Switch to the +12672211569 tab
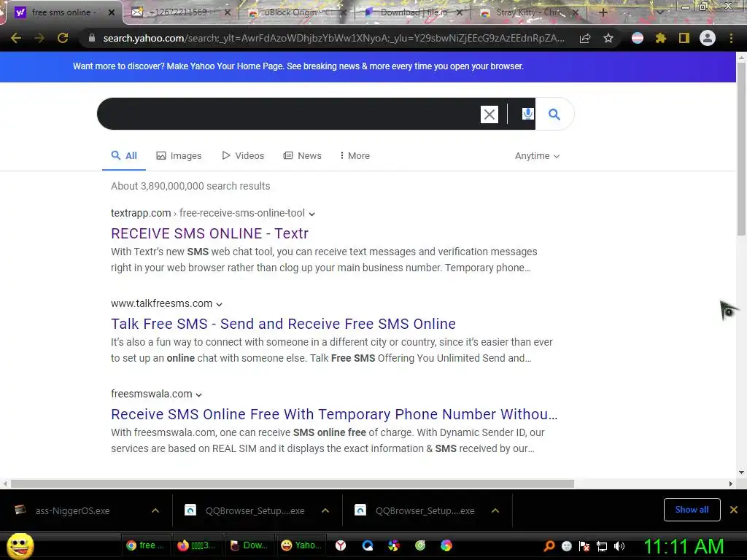This screenshot has width=747, height=560. pyautogui.click(x=182, y=12)
